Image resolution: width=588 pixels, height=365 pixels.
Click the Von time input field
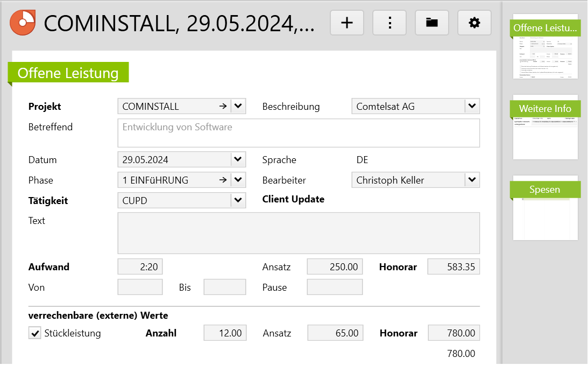click(140, 287)
